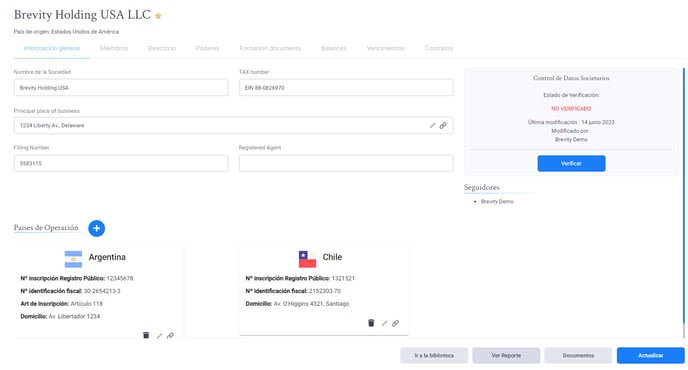Click the Seguidores heading
The width and height of the screenshot is (688, 370).
tap(482, 187)
